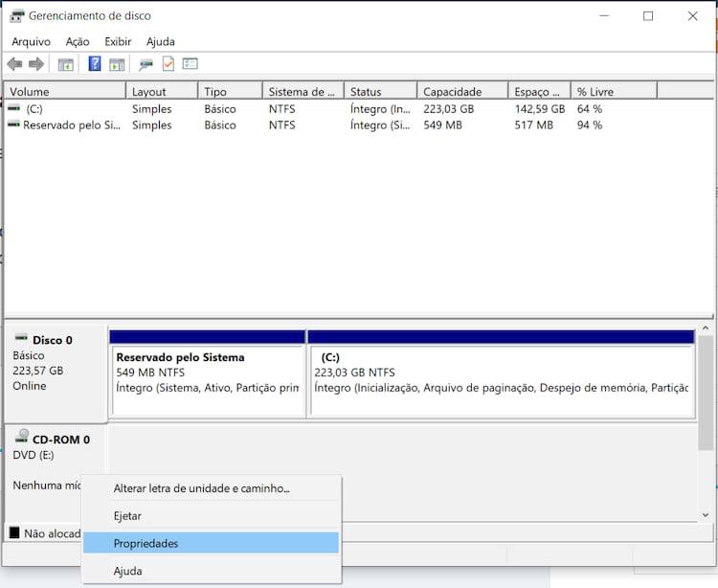Sort by Tipo column header
This screenshot has height=588, width=718.
tap(231, 92)
